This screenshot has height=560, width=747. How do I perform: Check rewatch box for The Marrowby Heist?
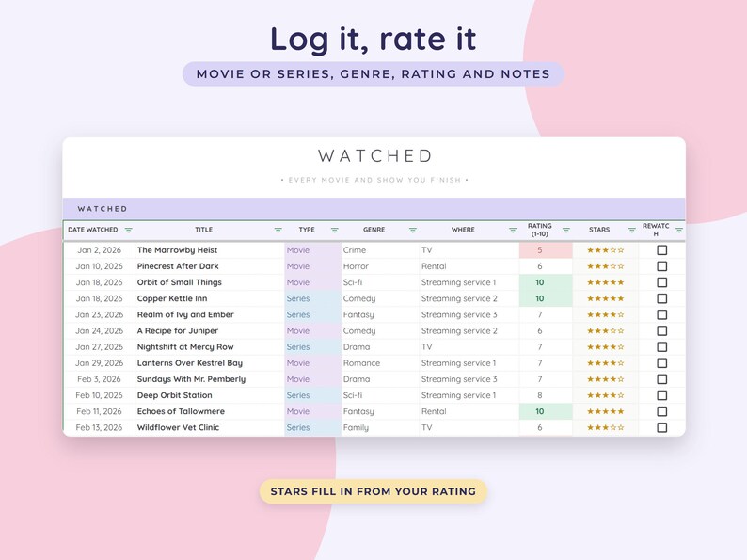(661, 250)
